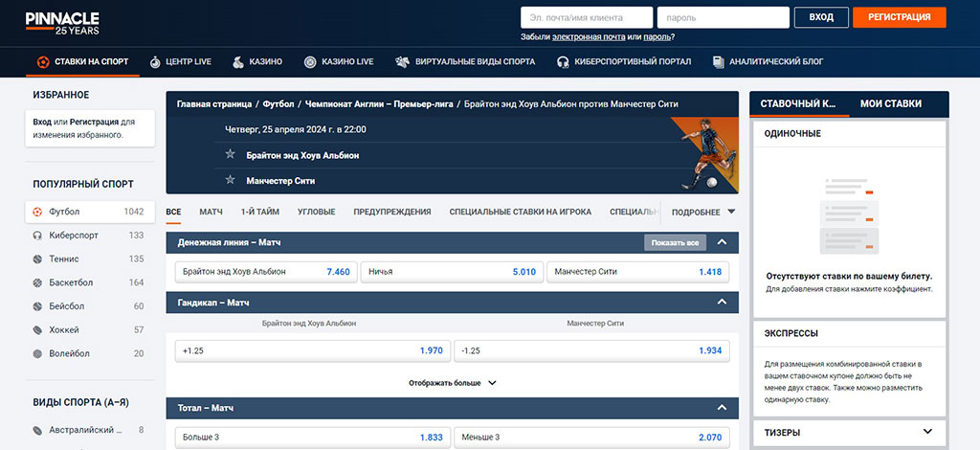Click the Вход link in the Избранное box
The width and height of the screenshot is (980, 450).
point(42,122)
